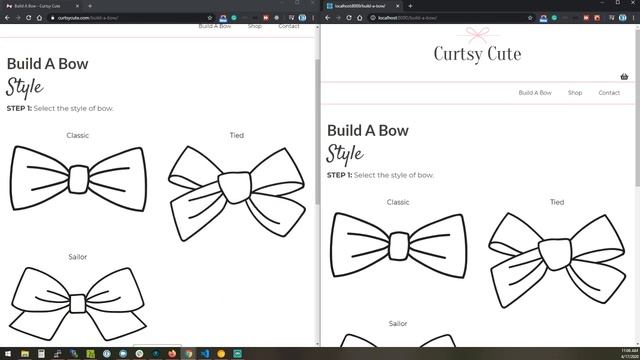Open Calculator from the taskbar
This screenshot has width=640, height=360.
coord(41,353)
